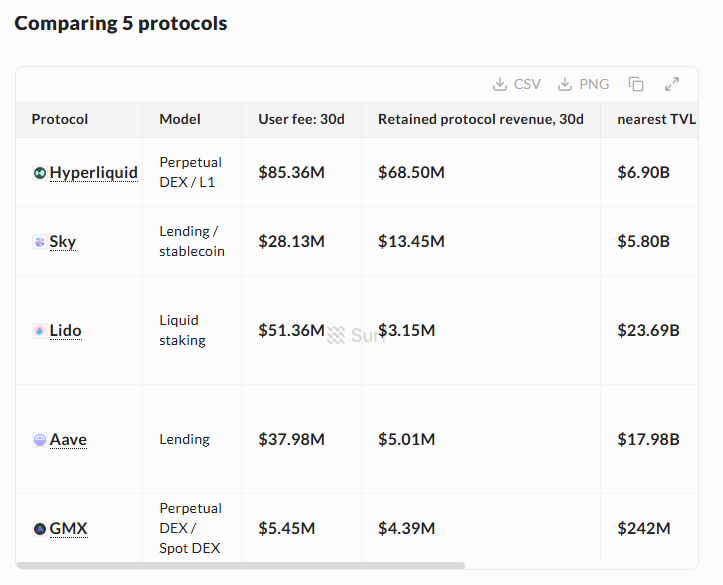Click the Lending model cell for Aave

pyautogui.click(x=192, y=439)
